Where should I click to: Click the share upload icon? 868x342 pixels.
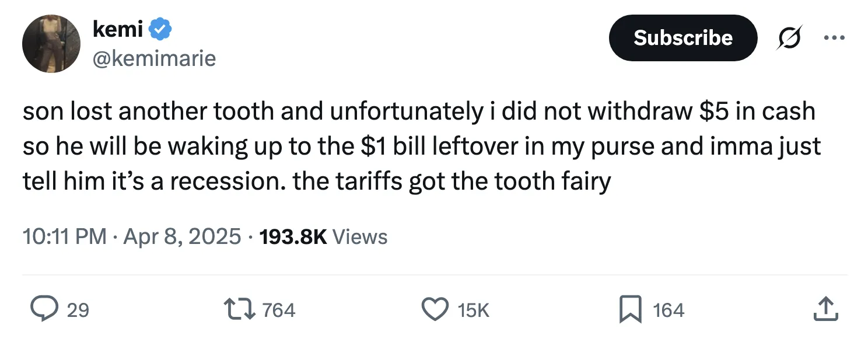[825, 309]
